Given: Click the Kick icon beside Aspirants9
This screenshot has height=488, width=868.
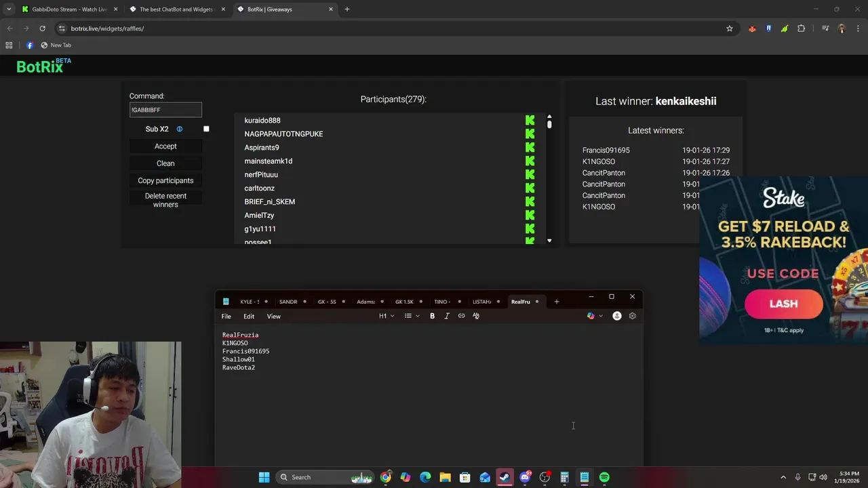Looking at the screenshot, I should [x=530, y=147].
